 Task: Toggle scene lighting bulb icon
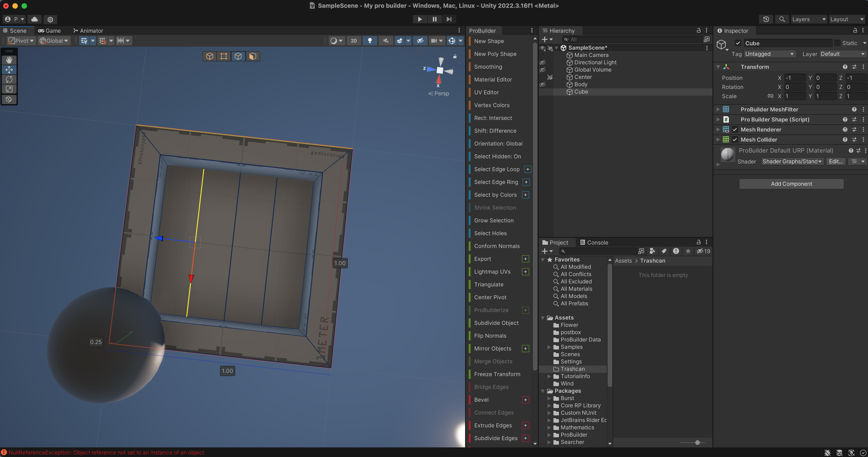point(370,41)
